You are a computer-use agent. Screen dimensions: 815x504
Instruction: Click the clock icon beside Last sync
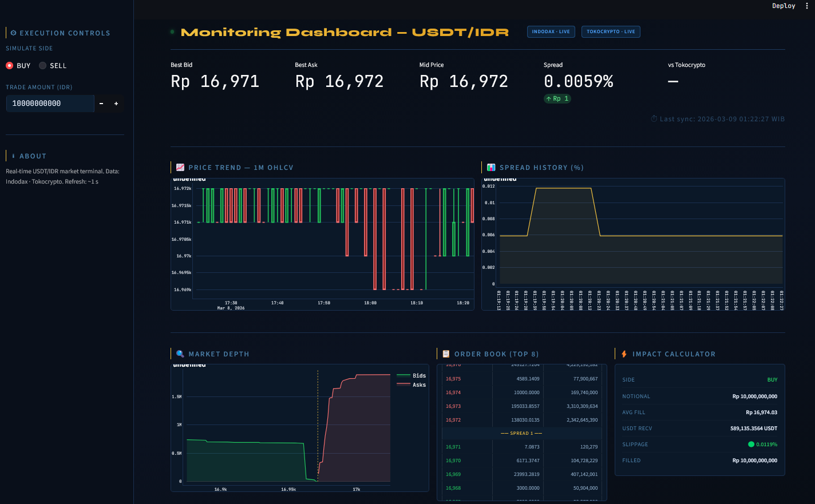pyautogui.click(x=654, y=119)
